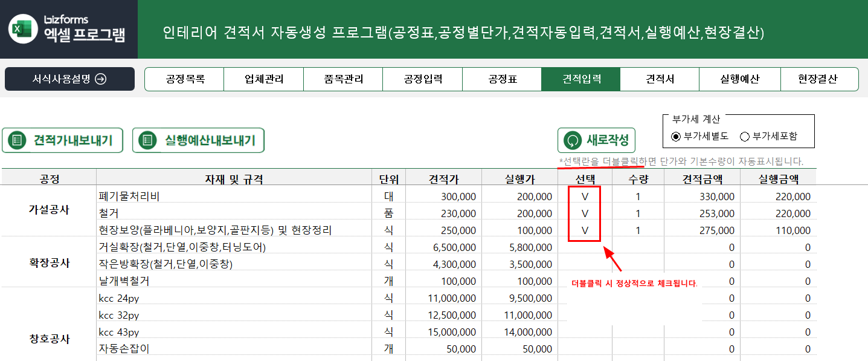Select the 부가세별도 radio button
Image resolution: width=868 pixels, height=361 pixels.
675,137
